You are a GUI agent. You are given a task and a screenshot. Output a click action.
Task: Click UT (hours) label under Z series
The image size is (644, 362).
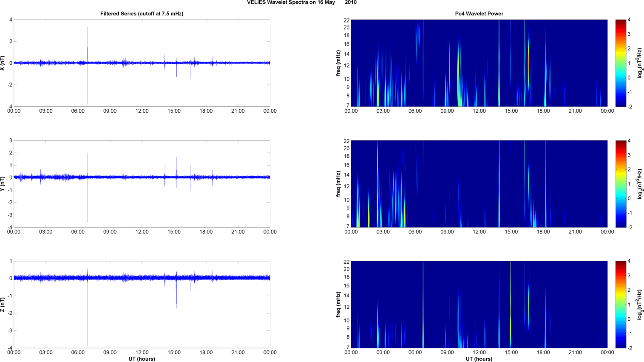(x=142, y=359)
